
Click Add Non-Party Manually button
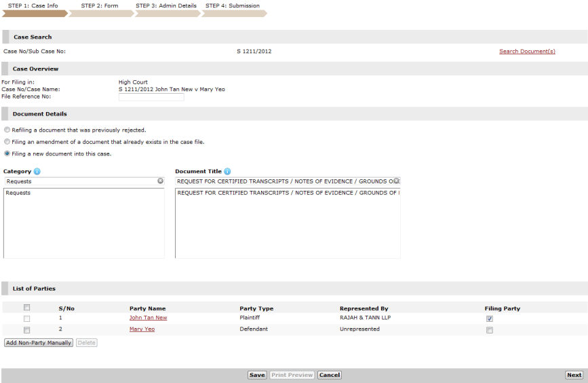(39, 343)
